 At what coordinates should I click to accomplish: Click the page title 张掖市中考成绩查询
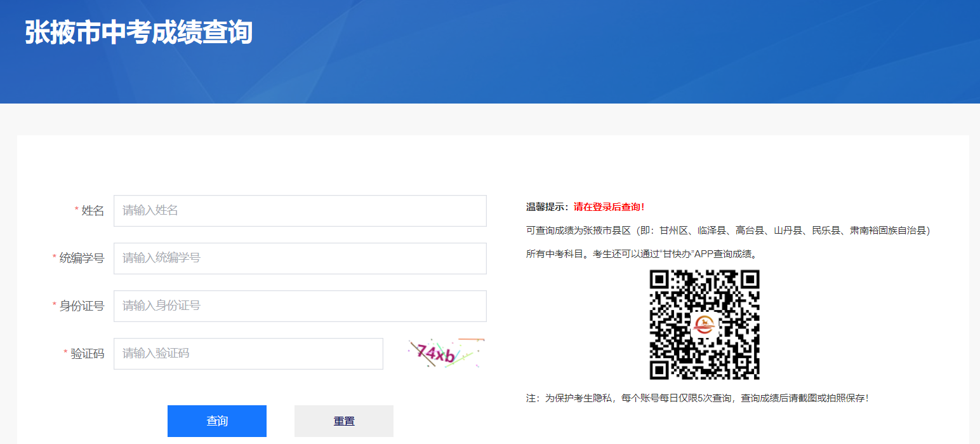pos(139,32)
